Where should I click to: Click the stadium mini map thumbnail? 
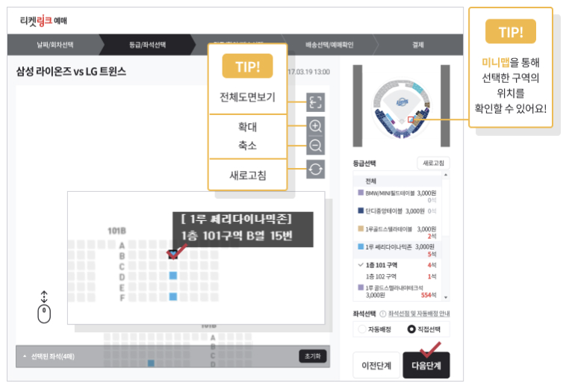point(402,106)
